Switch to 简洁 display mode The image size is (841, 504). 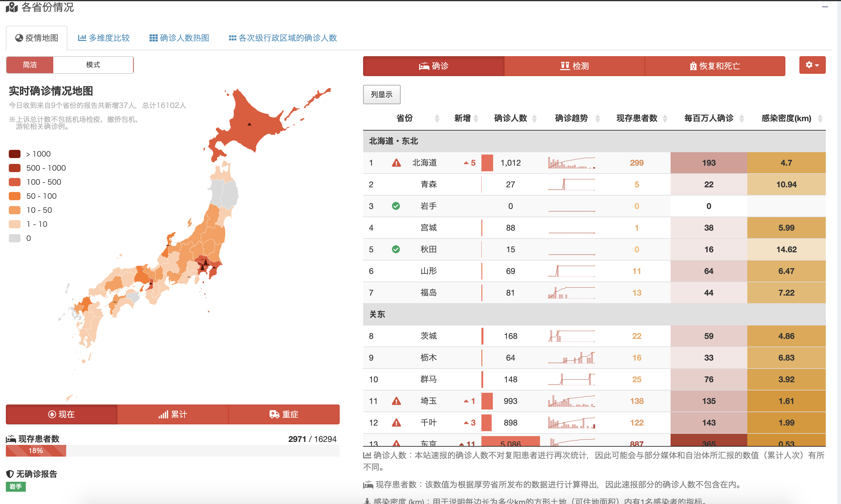click(x=30, y=65)
